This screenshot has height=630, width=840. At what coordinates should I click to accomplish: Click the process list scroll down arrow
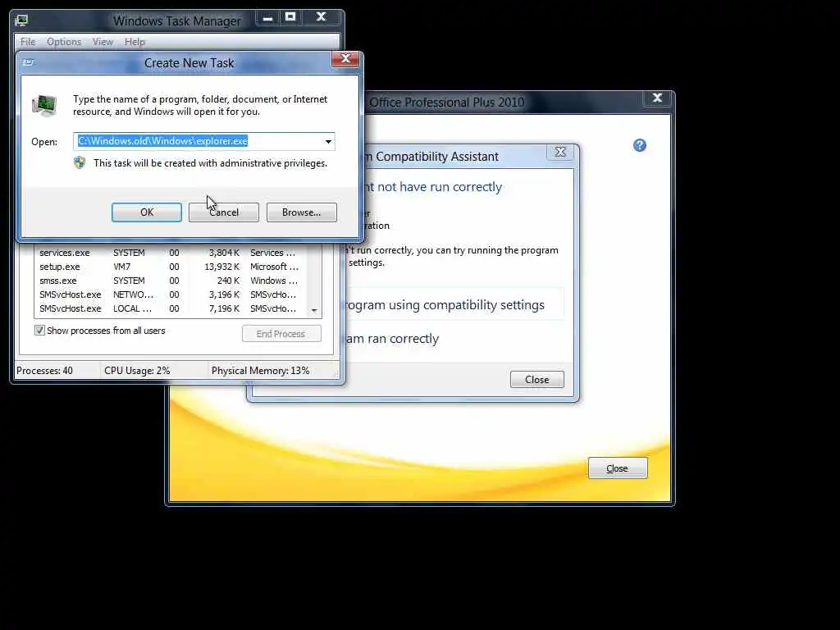[x=314, y=310]
